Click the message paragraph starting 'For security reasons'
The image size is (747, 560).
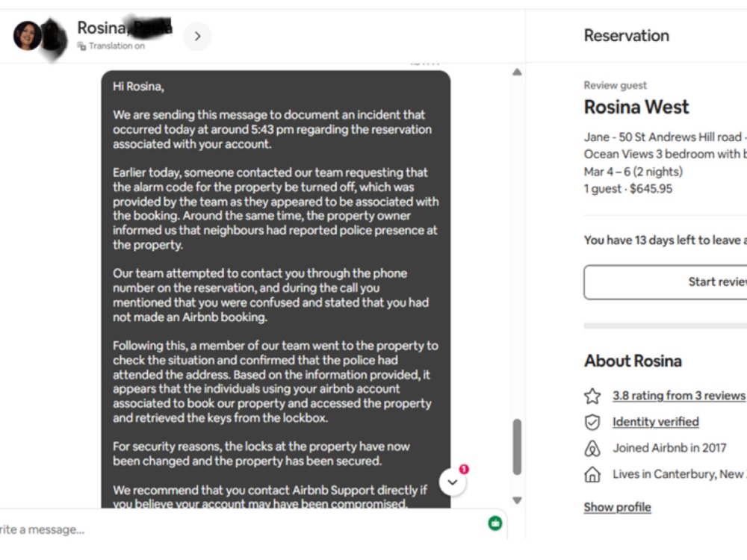point(261,454)
